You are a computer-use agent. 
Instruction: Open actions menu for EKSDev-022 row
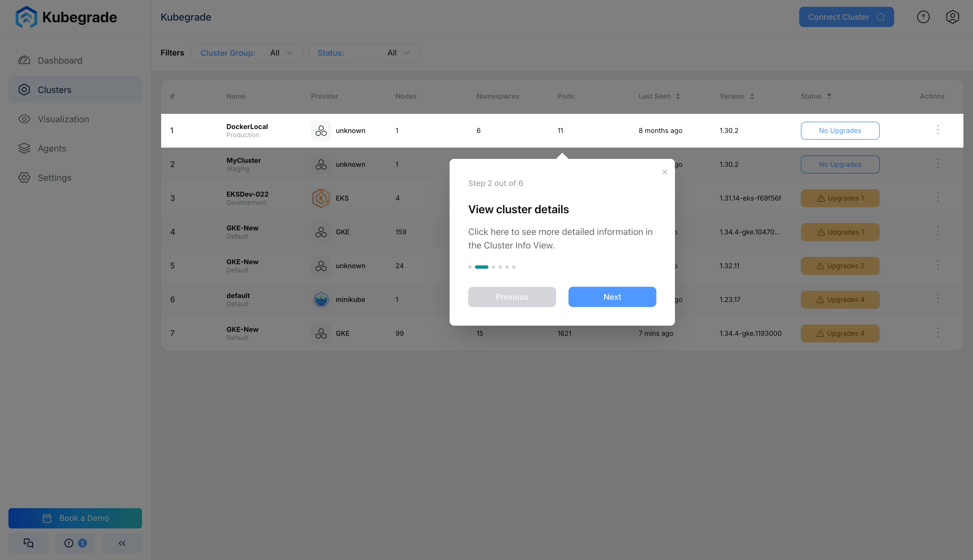(x=938, y=197)
